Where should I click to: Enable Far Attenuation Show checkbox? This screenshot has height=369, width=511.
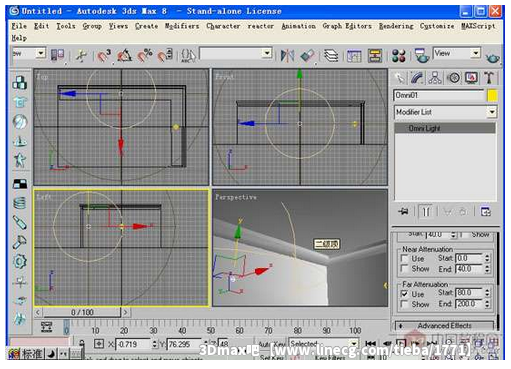click(405, 304)
